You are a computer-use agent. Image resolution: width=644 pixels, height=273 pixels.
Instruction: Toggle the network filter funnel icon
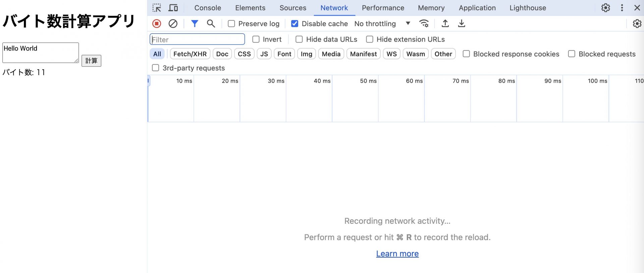(195, 23)
